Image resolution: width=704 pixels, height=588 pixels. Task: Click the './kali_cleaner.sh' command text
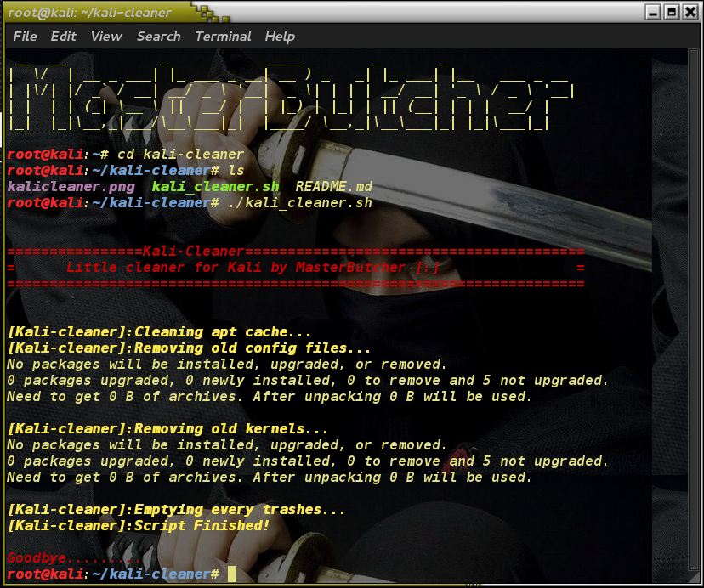(x=300, y=203)
